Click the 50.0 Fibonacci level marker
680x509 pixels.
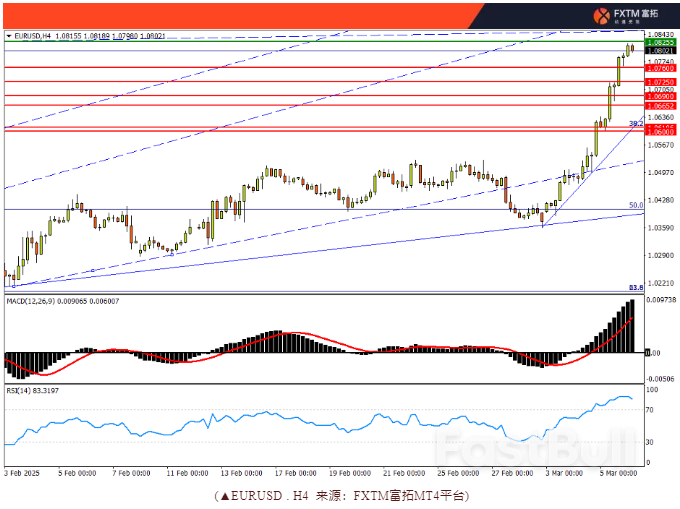click(x=635, y=205)
